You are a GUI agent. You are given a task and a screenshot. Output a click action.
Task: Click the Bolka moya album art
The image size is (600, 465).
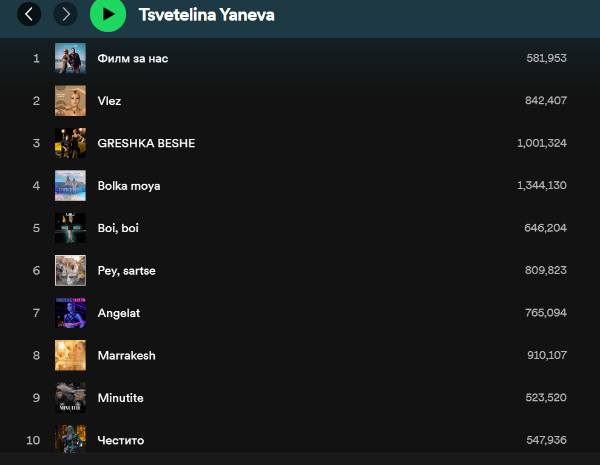click(70, 185)
